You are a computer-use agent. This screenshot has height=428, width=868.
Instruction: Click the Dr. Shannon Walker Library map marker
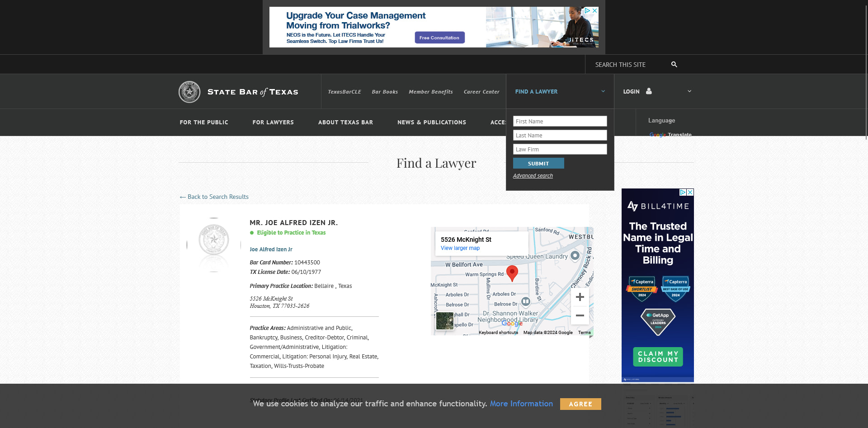coord(525,301)
